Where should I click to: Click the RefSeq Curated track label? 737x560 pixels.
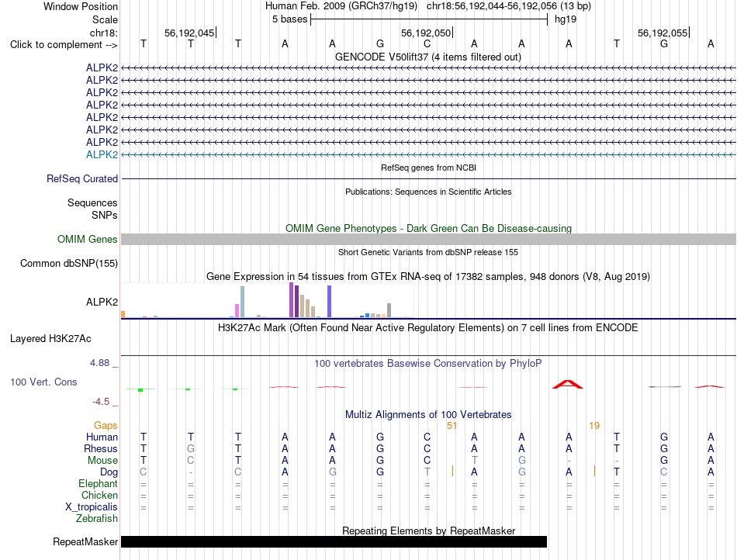[82, 179]
